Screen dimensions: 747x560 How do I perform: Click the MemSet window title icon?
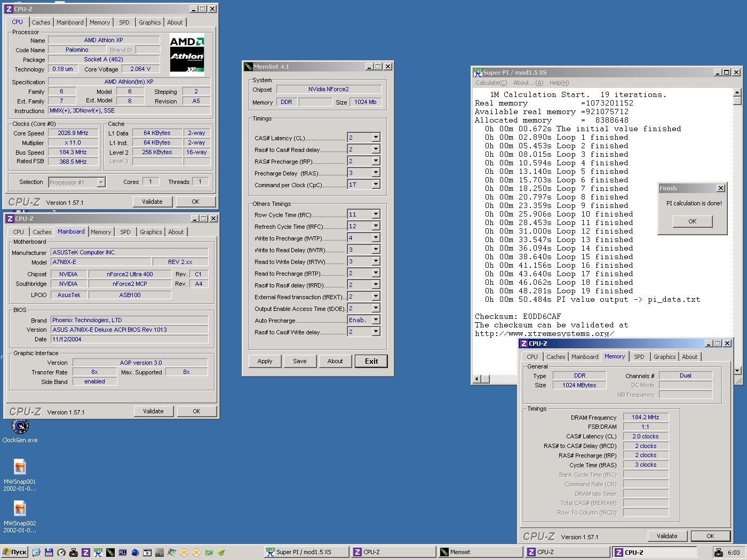pos(248,67)
